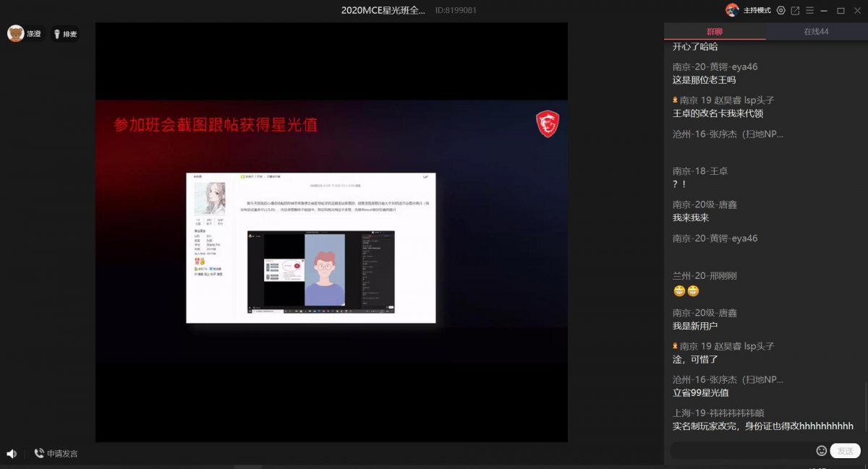The image size is (868, 469).
Task: Click the profile avatar beside 主持模式
Action: click(732, 10)
